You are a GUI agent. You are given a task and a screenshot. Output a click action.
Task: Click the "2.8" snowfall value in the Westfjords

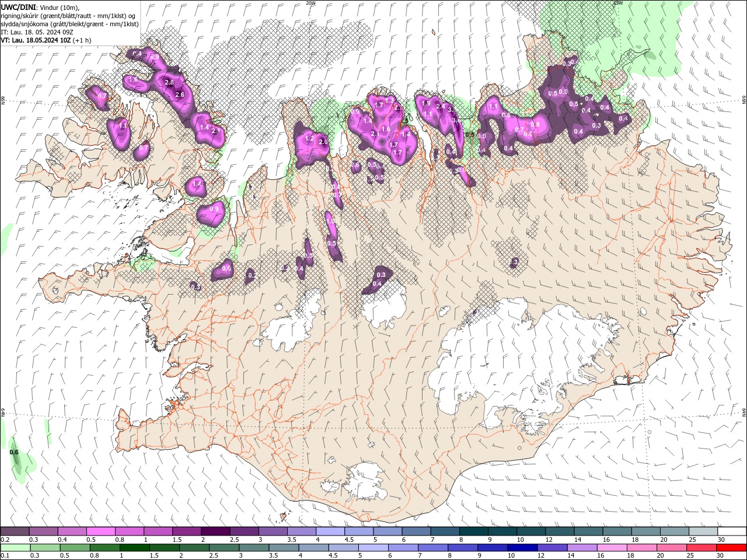click(169, 83)
